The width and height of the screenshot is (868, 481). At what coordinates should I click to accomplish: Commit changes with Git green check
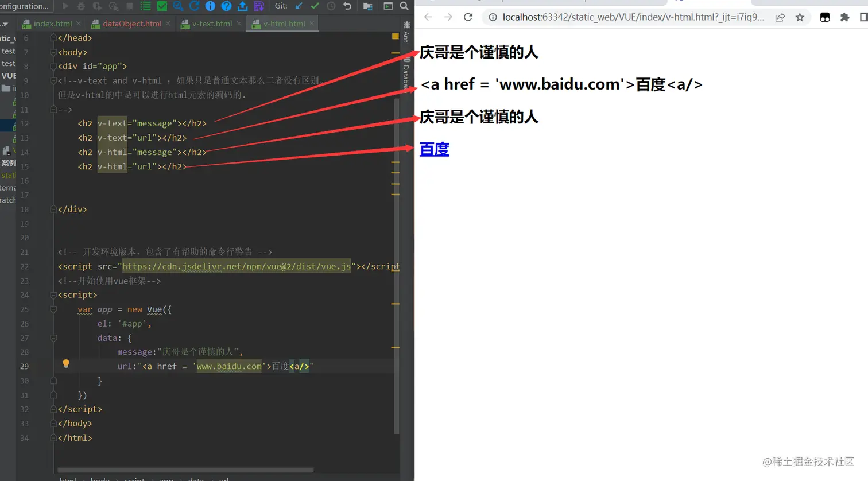315,6
